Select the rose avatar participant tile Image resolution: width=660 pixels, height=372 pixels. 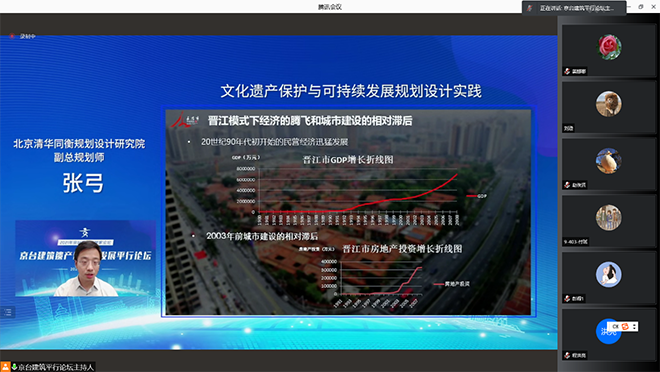pyautogui.click(x=609, y=50)
